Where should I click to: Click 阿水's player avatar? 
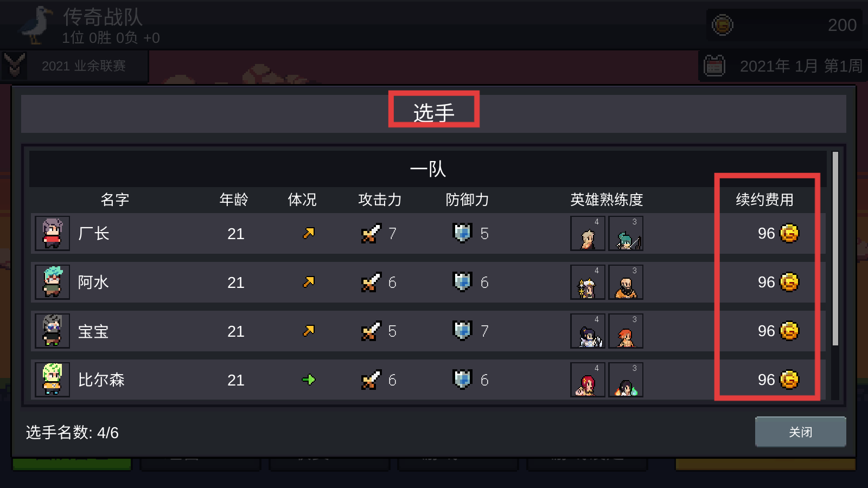pyautogui.click(x=53, y=282)
